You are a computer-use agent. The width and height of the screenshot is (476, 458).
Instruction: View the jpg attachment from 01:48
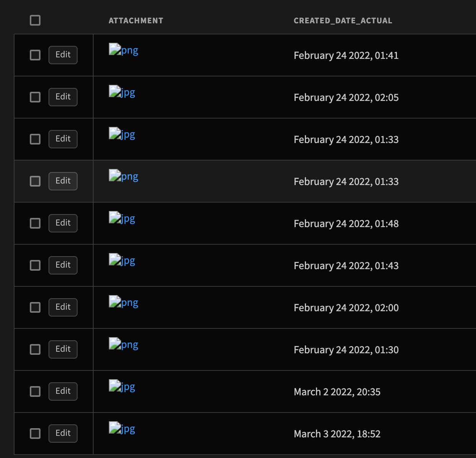122,218
